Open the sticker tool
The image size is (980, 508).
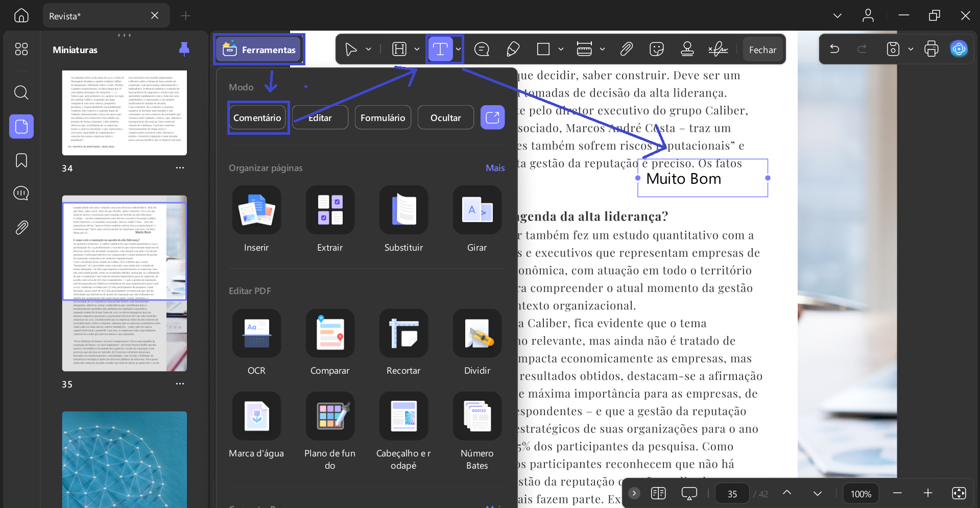click(657, 50)
